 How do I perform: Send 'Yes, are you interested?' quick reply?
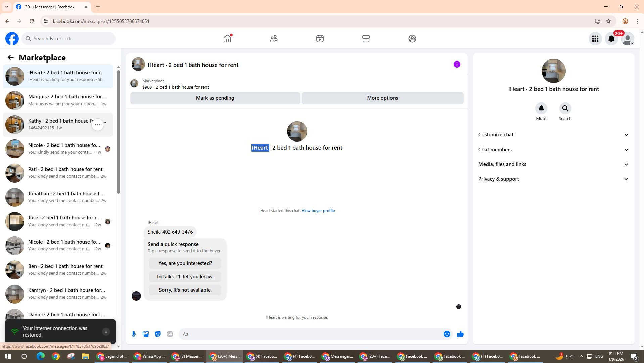[185, 263]
